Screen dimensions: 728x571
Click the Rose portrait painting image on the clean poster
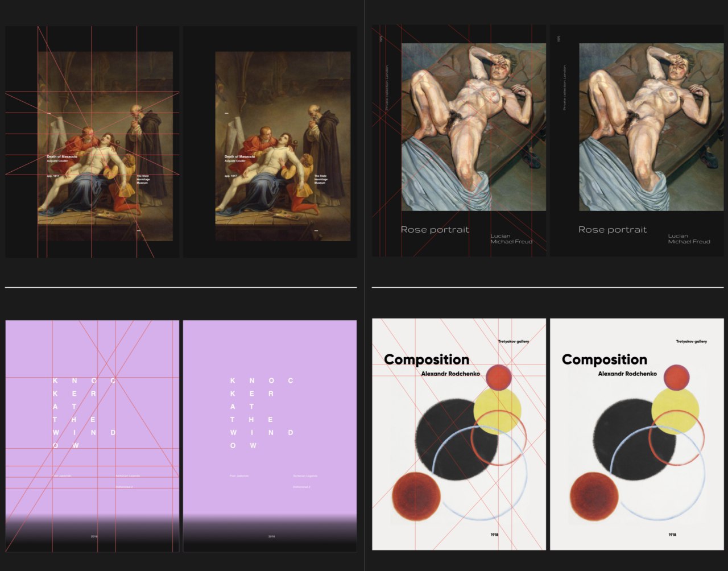[652, 127]
